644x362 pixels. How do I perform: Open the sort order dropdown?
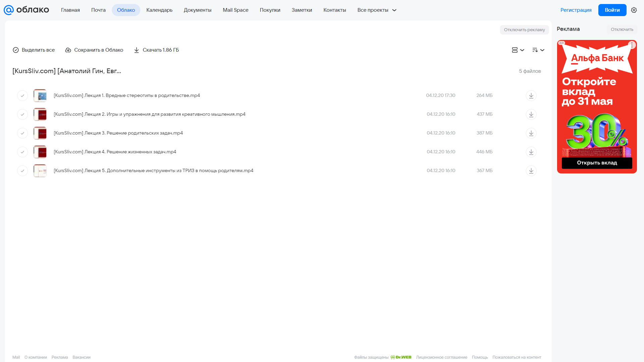click(x=538, y=50)
